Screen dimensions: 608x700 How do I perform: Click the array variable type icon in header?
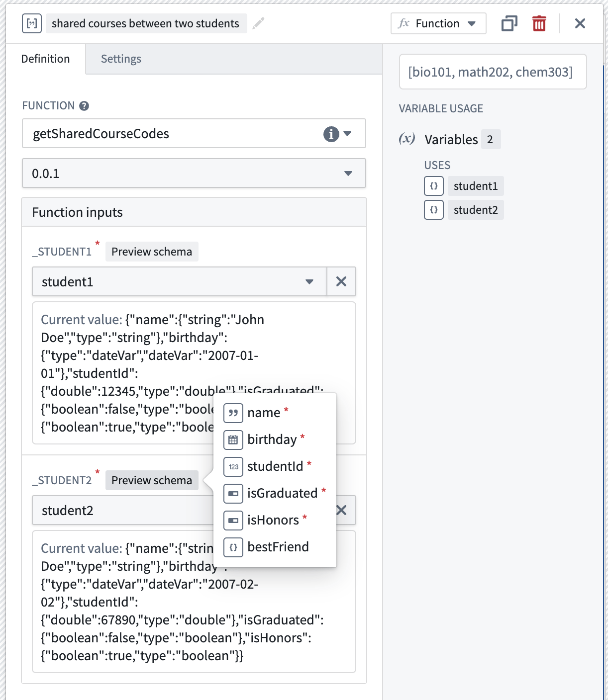(x=32, y=23)
